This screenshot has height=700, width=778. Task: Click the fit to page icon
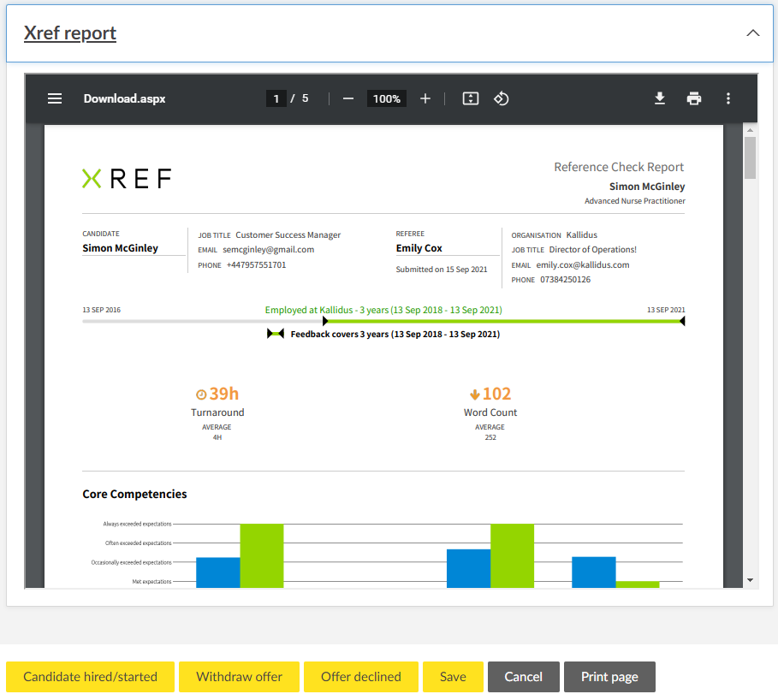[470, 98]
